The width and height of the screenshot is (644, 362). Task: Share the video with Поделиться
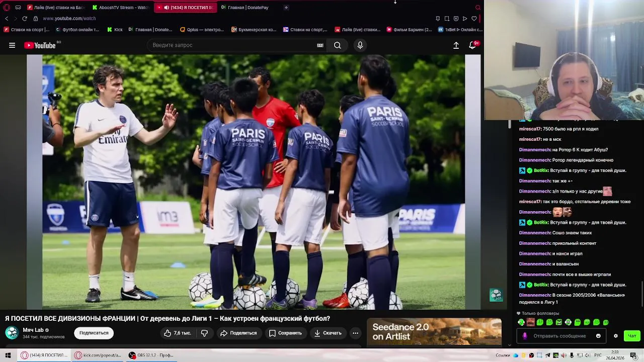tap(238, 333)
